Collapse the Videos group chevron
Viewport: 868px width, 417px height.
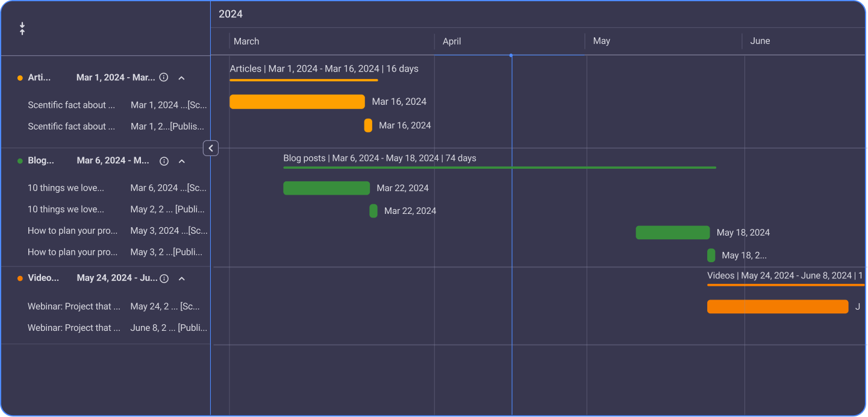181,278
